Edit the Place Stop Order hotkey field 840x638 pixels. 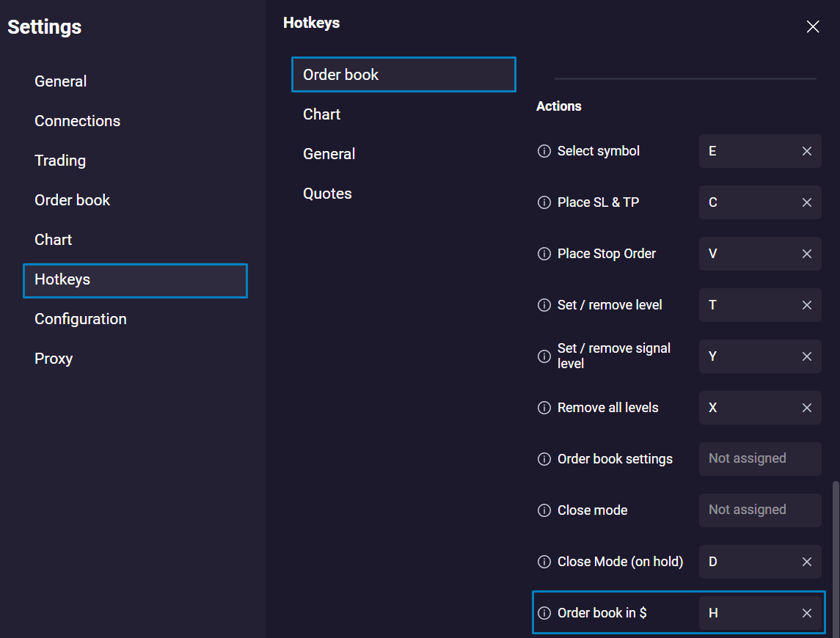[759, 254]
